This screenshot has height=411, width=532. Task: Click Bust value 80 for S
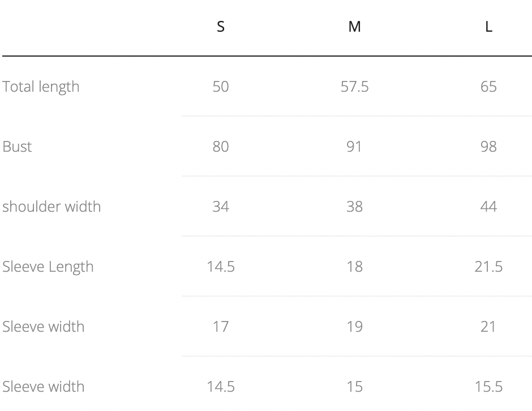pyautogui.click(x=221, y=147)
